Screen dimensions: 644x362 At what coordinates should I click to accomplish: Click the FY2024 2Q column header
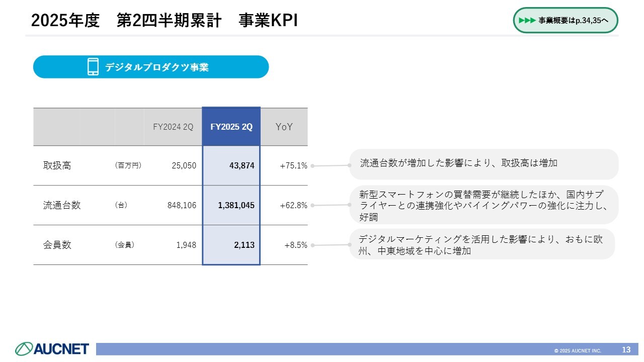click(x=173, y=127)
